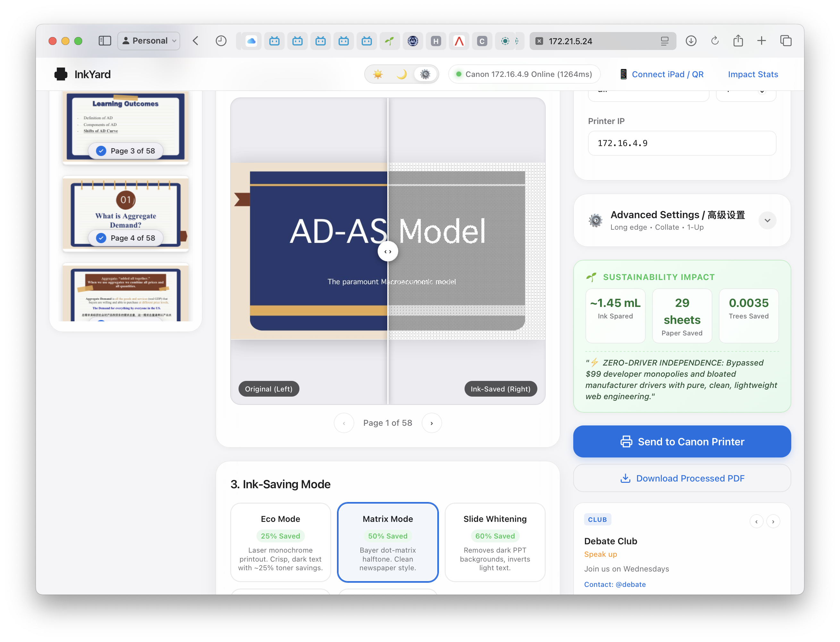
Task: Open Safari sidebar panel icon
Action: (x=105, y=41)
